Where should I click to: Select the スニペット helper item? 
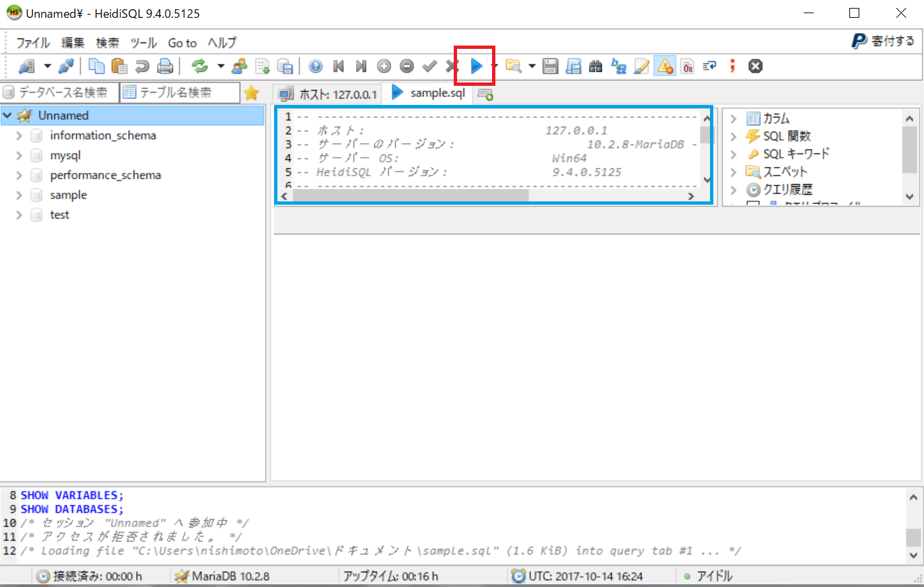785,172
